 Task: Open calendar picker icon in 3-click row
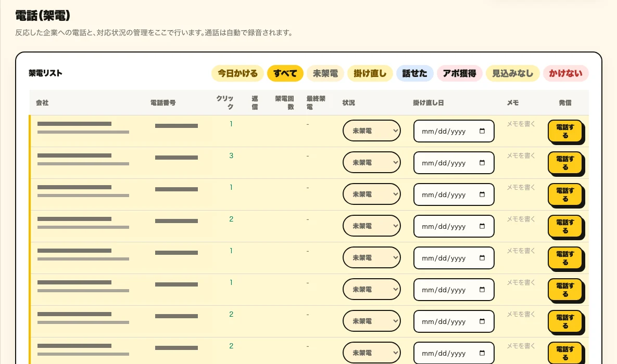(x=482, y=163)
